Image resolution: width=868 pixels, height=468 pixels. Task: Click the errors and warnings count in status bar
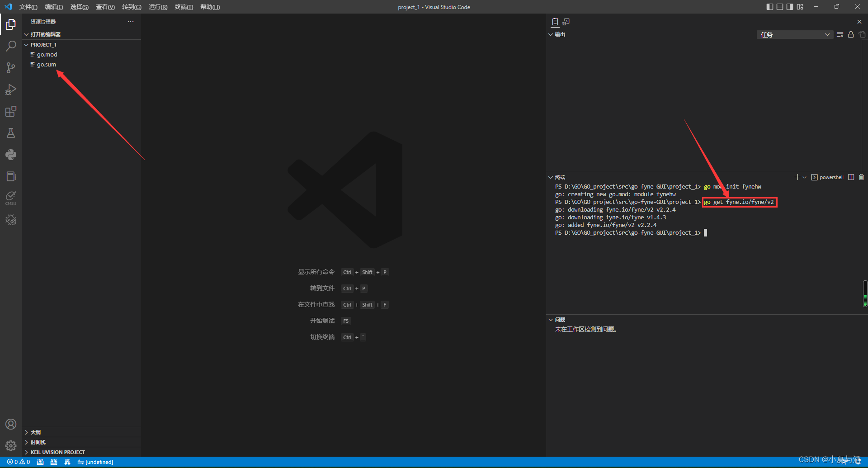(x=19, y=462)
